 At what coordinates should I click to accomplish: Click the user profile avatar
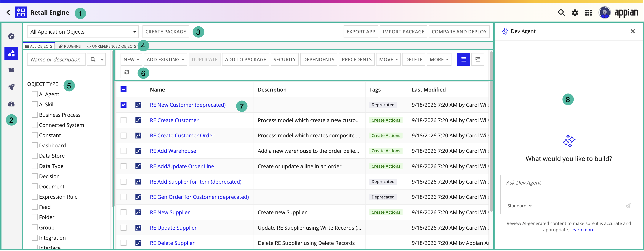(605, 12)
